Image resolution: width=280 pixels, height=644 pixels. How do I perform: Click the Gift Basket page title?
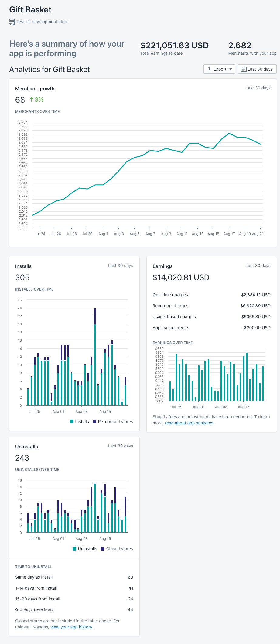[30, 10]
